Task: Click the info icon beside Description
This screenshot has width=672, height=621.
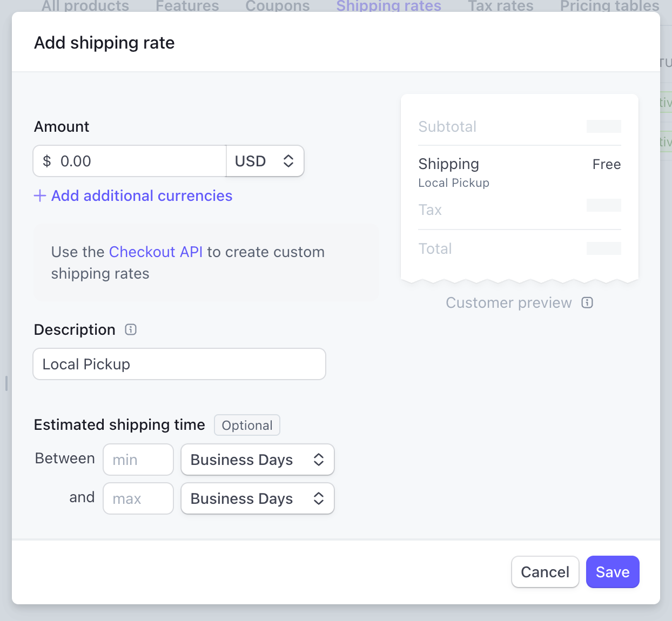Action: [x=130, y=329]
